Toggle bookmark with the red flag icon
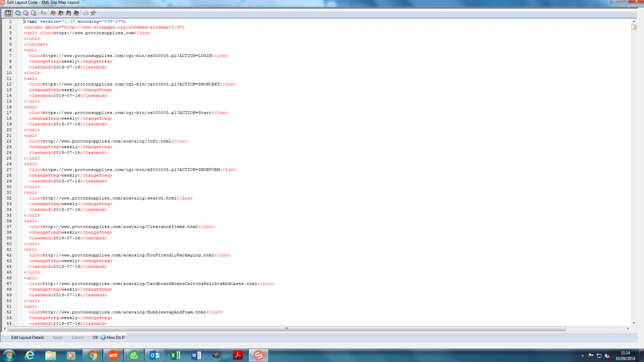 53,13
